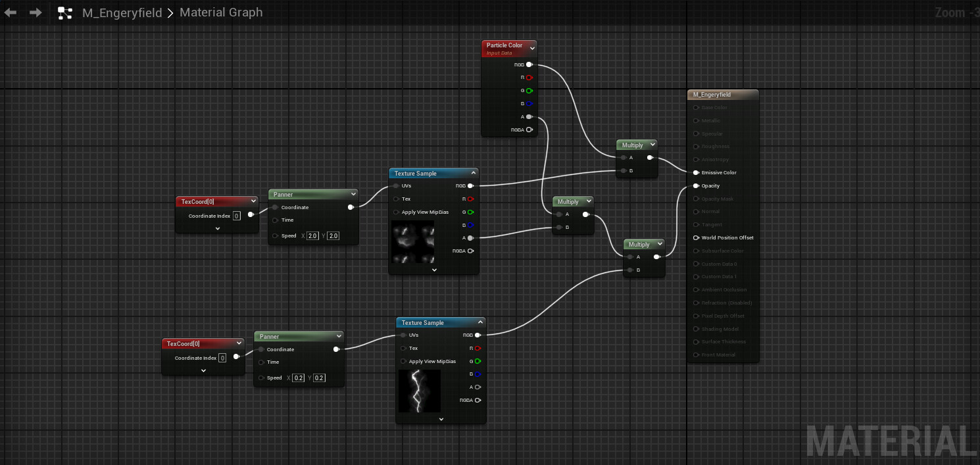Click the RGB output pin on the lightning Texture Sample

pyautogui.click(x=478, y=335)
